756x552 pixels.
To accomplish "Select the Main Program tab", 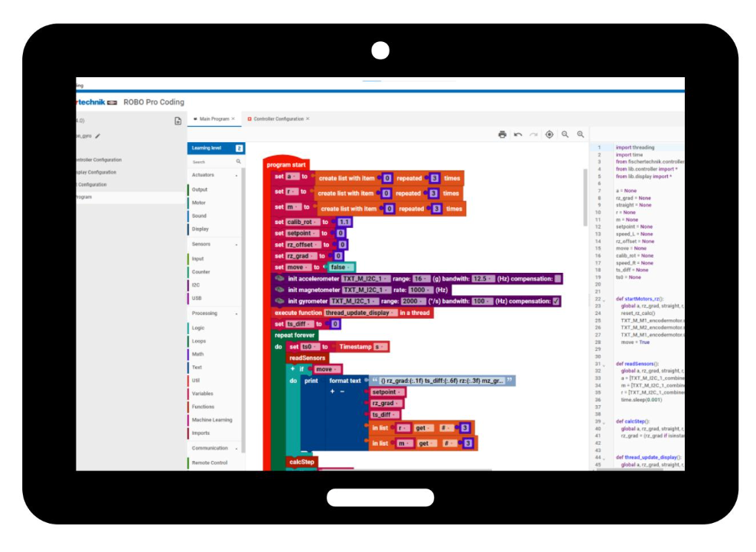I will pyautogui.click(x=213, y=119).
